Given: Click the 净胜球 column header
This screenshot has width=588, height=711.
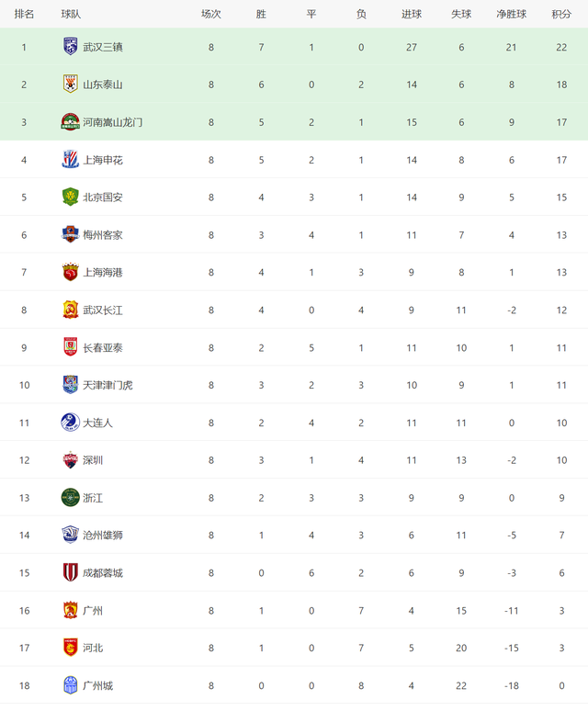Looking at the screenshot, I should tap(512, 14).
